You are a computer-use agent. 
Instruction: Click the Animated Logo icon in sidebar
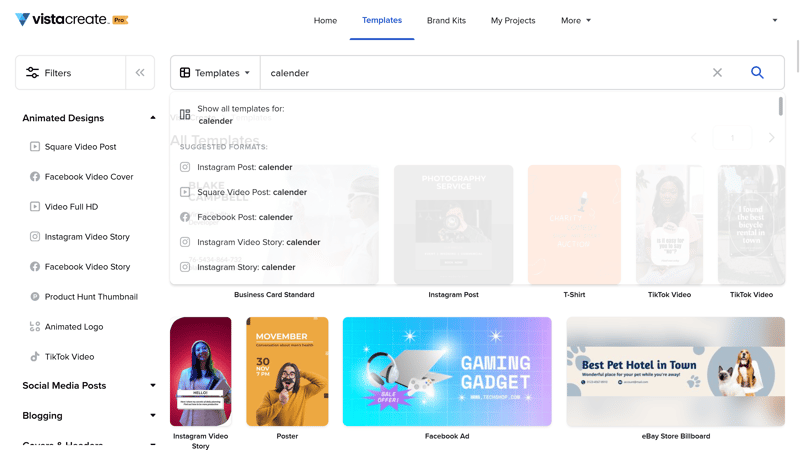point(35,327)
